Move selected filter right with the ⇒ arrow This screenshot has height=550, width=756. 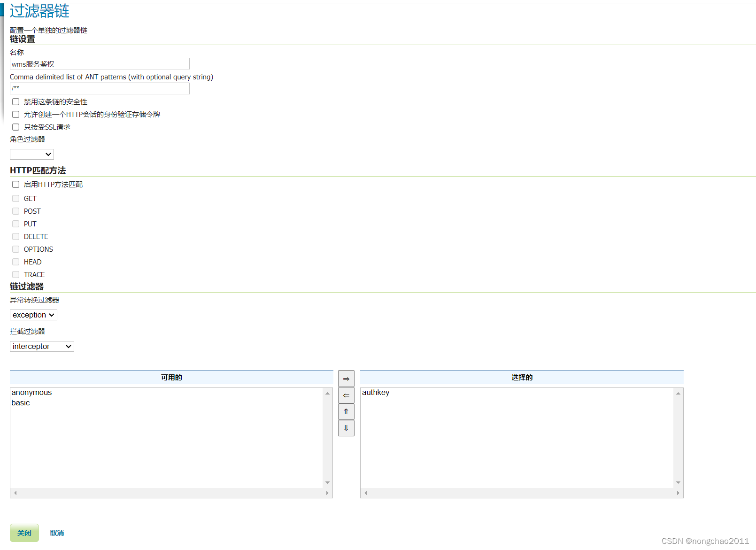coord(346,378)
